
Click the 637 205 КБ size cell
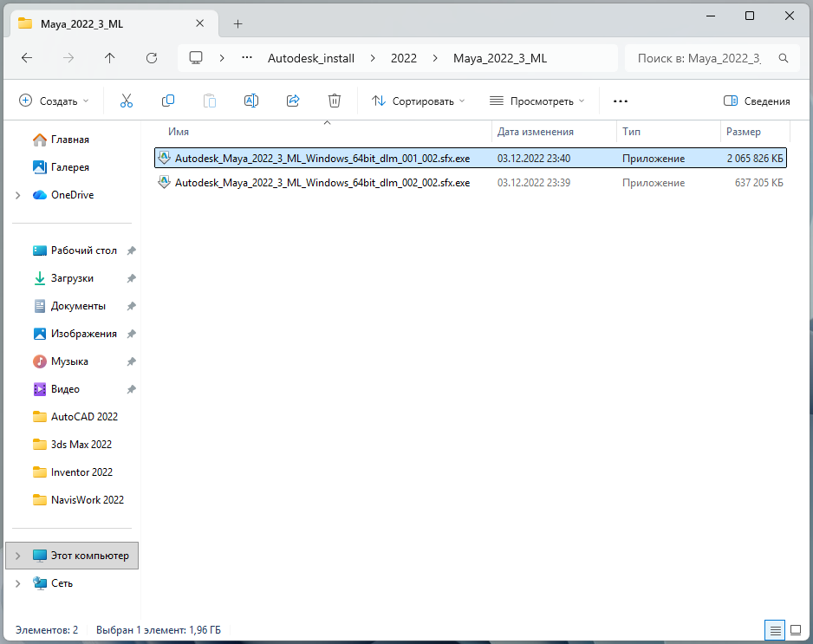coord(758,183)
